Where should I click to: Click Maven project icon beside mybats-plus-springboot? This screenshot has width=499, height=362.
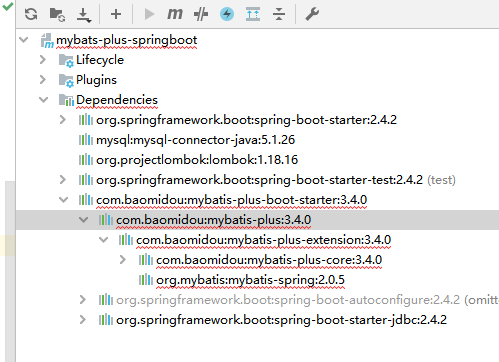click(x=47, y=40)
